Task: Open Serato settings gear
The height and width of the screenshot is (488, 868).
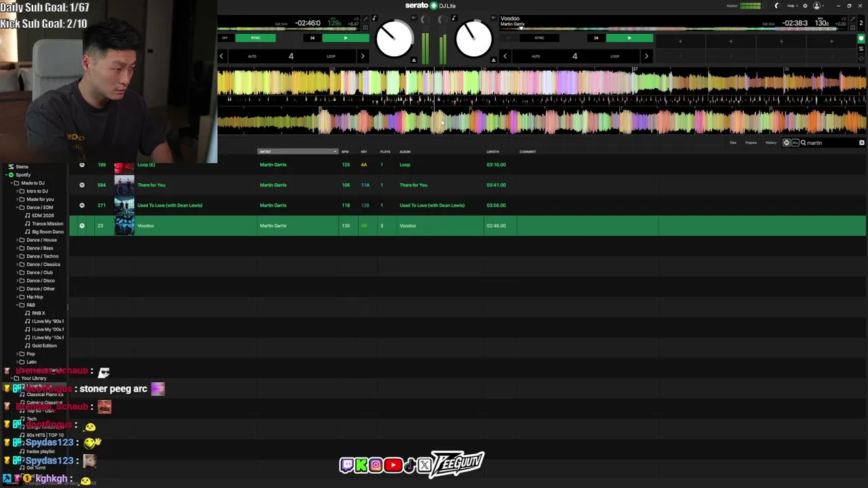Action: (x=805, y=5)
